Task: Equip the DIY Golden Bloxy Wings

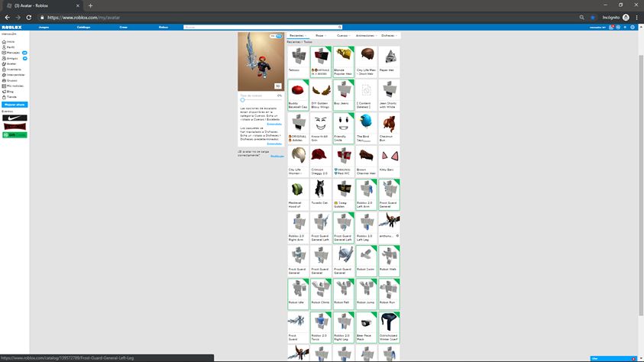Action: (x=320, y=95)
